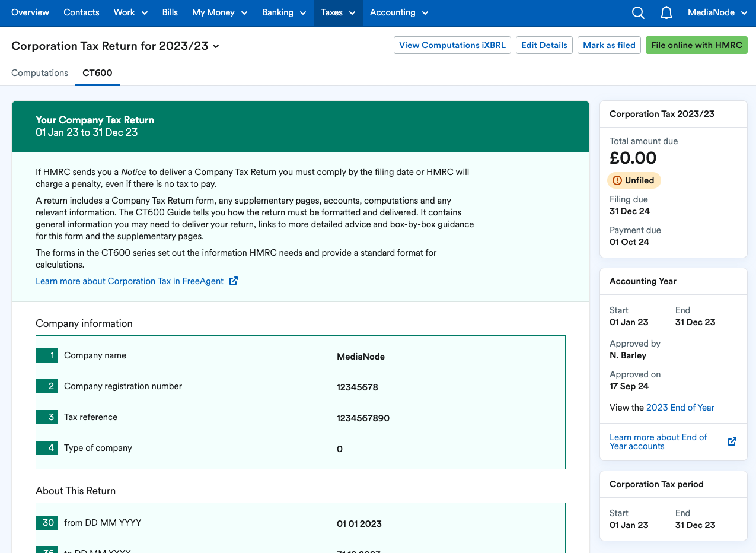This screenshot has height=553, width=756.
Task: Open the notifications bell
Action: [666, 12]
